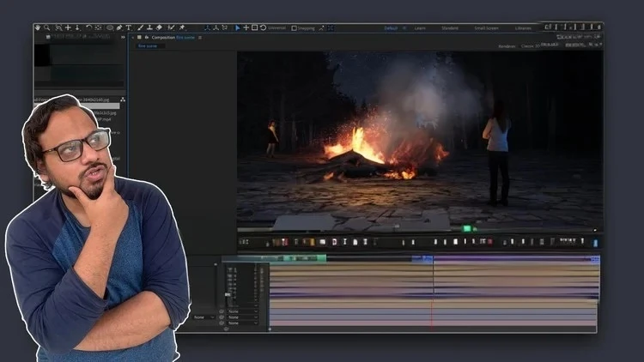The image size is (644, 362).
Task: Toggle the Universal option in toolbar
Action: coord(276,27)
